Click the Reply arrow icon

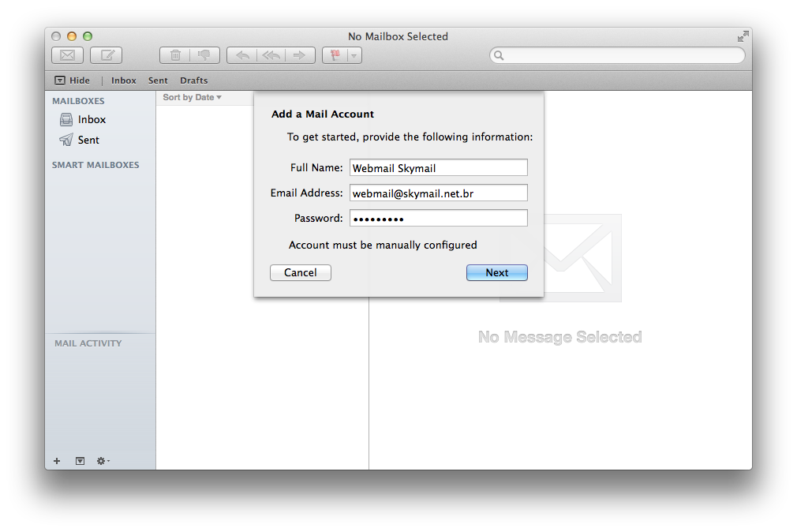(x=242, y=55)
